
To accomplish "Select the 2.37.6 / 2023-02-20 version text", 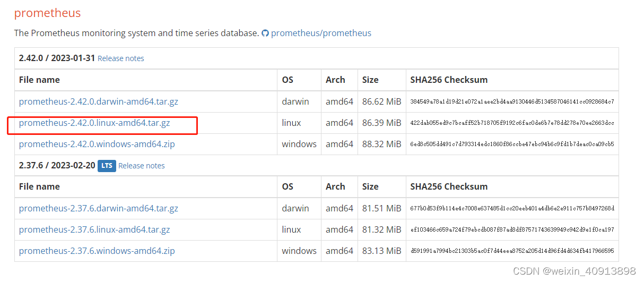I will tap(57, 165).
